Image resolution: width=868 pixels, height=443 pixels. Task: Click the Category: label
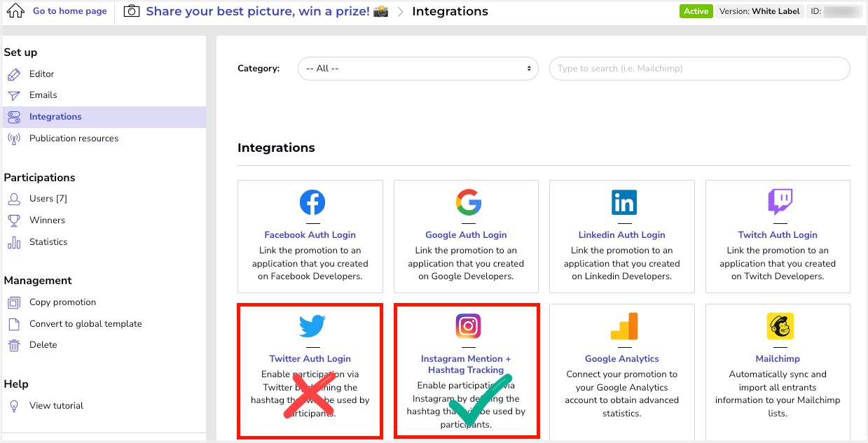coord(259,69)
